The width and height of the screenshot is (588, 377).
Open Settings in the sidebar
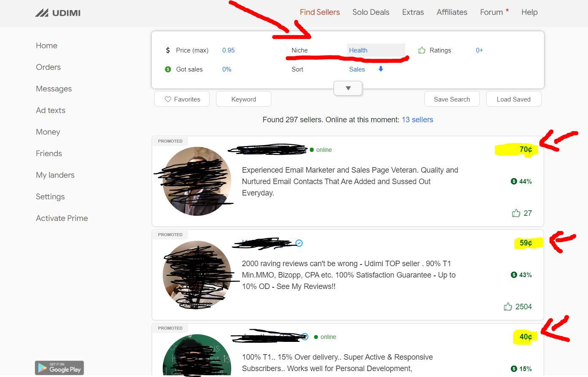[x=50, y=197]
